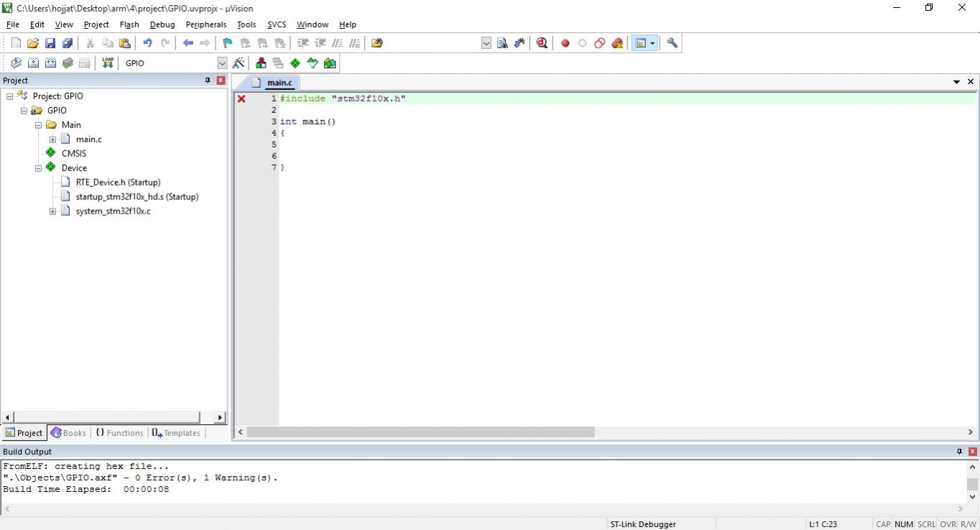Close the Build Output panel
Screen dimensions: 980x530
click(973, 452)
